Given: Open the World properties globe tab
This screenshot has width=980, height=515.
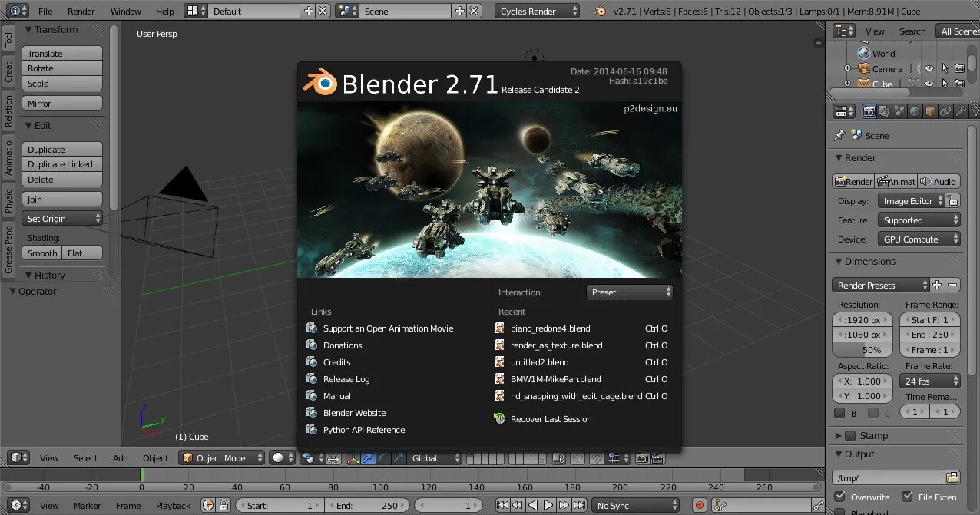Looking at the screenshot, I should point(915,111).
